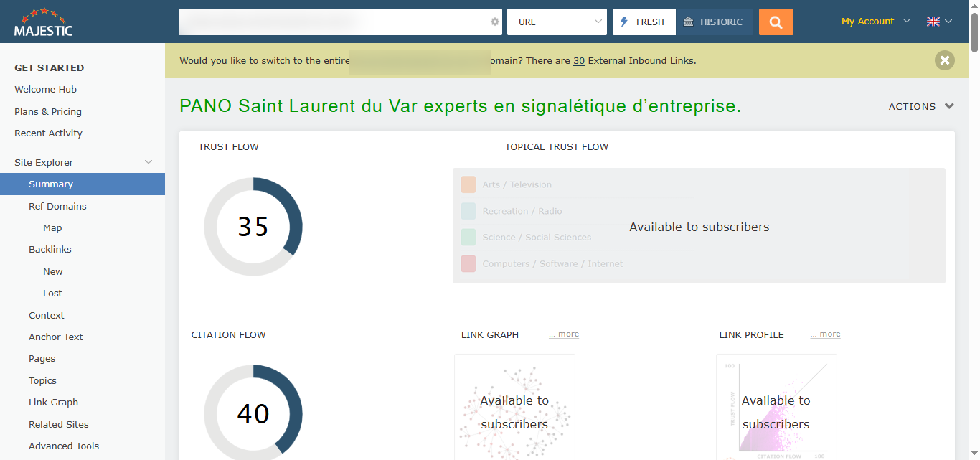Screen dimensions: 980x460
Task: Click the Arts / Television color swatch
Action: (x=468, y=184)
